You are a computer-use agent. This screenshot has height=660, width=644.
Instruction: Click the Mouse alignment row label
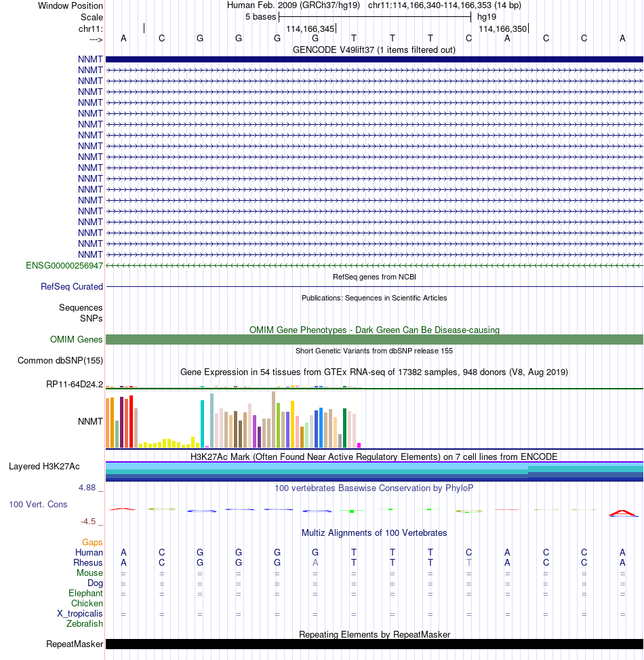coord(89,573)
